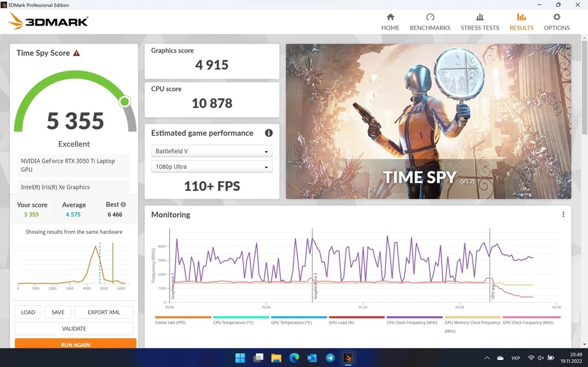Click the Graphics score value 4 915
The width and height of the screenshot is (588, 367).
point(212,65)
